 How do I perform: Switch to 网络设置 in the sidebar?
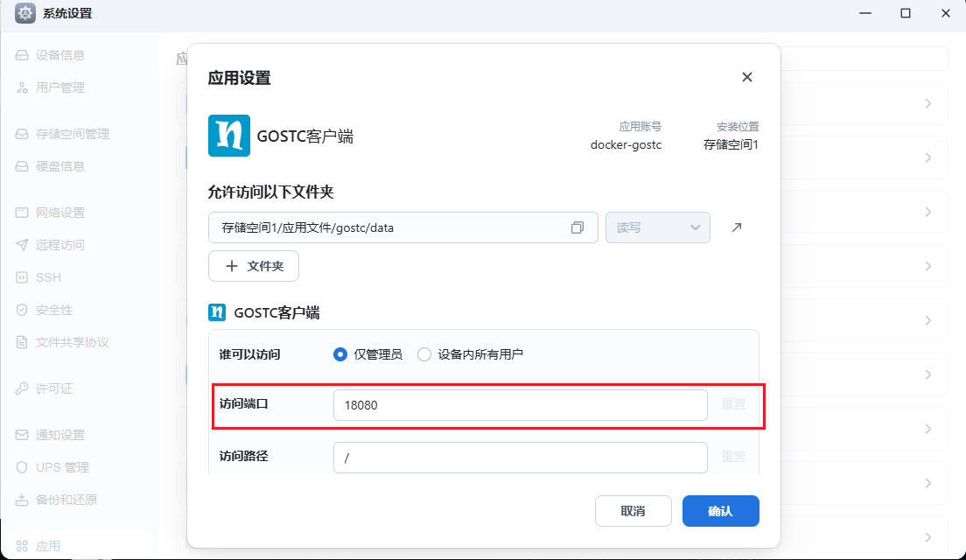(59, 213)
